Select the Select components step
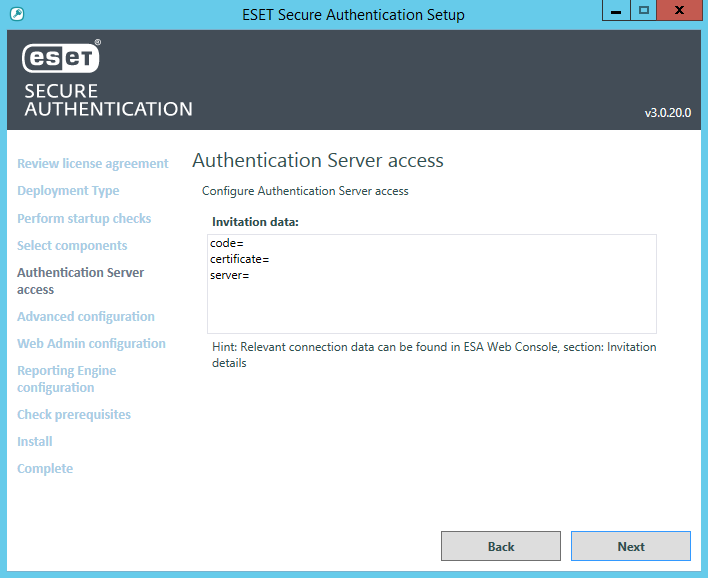 point(72,245)
